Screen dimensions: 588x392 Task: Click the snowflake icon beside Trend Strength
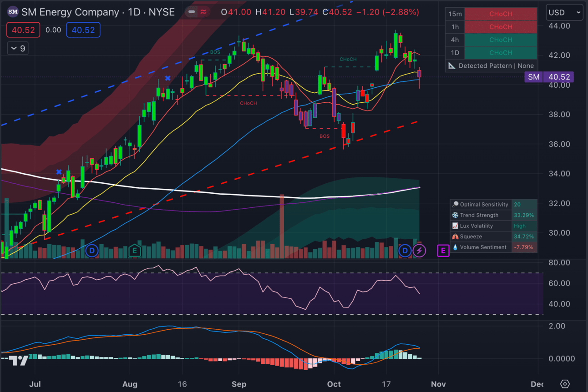pos(455,215)
